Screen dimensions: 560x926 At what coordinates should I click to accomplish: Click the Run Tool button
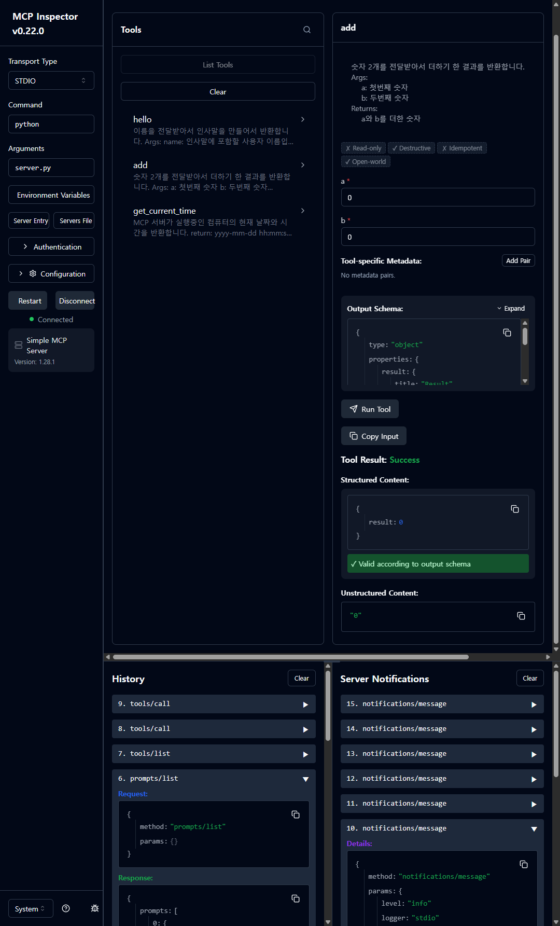tap(370, 409)
